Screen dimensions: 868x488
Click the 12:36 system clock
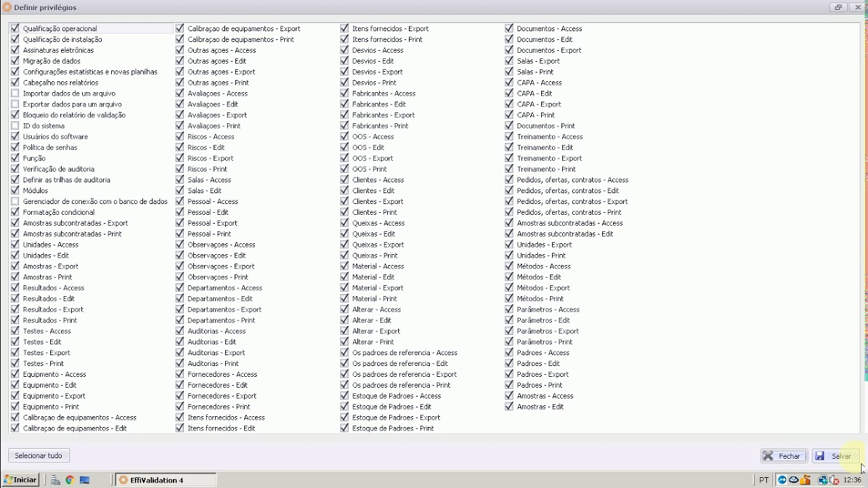coord(852,480)
